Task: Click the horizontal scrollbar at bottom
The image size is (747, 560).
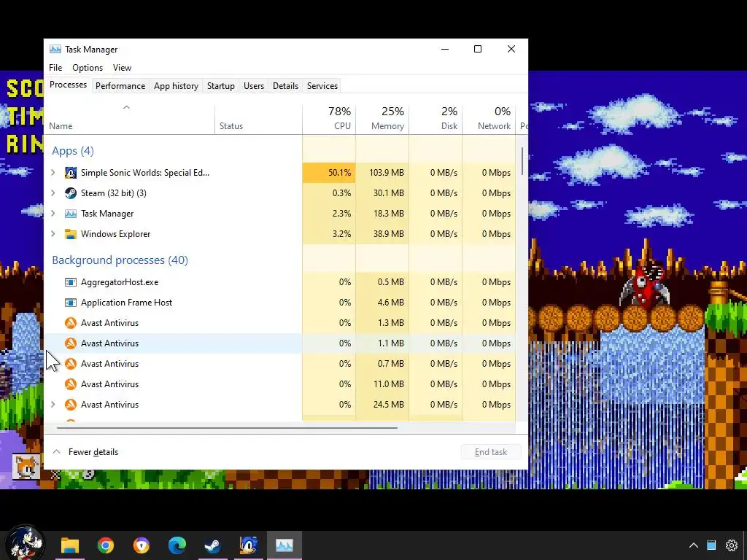Action: coord(227,427)
